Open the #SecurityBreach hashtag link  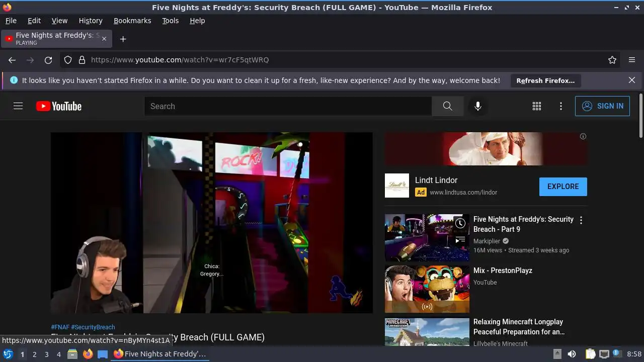93,327
